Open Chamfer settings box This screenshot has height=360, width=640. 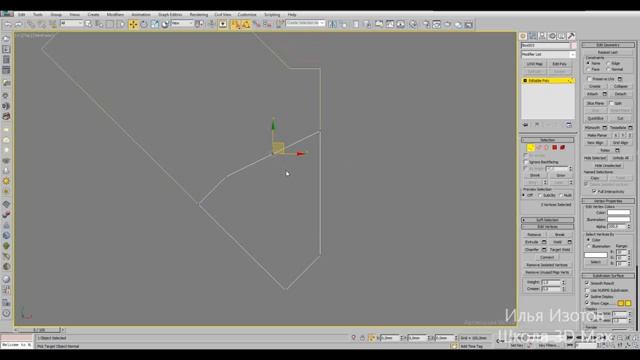544,249
